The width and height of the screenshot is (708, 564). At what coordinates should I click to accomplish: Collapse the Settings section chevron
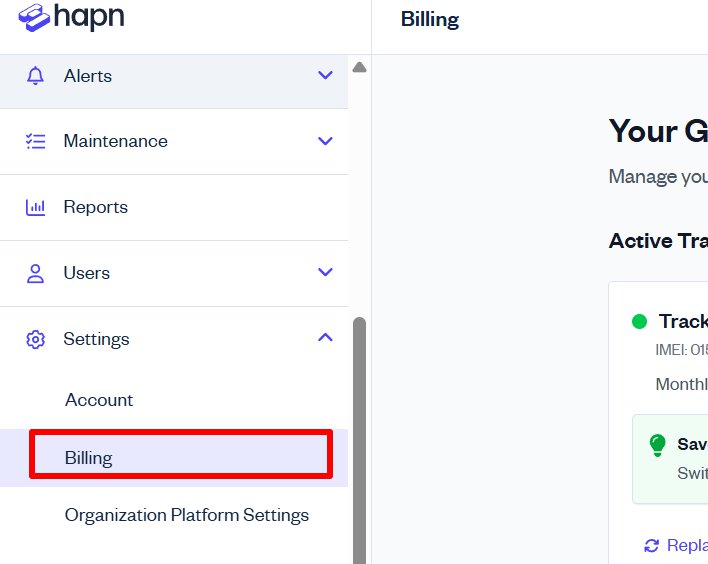325,338
